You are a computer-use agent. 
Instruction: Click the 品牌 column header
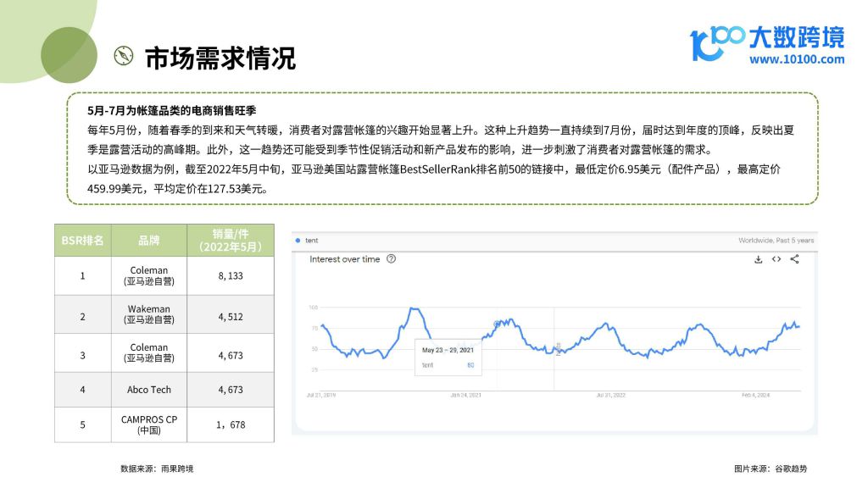click(149, 240)
